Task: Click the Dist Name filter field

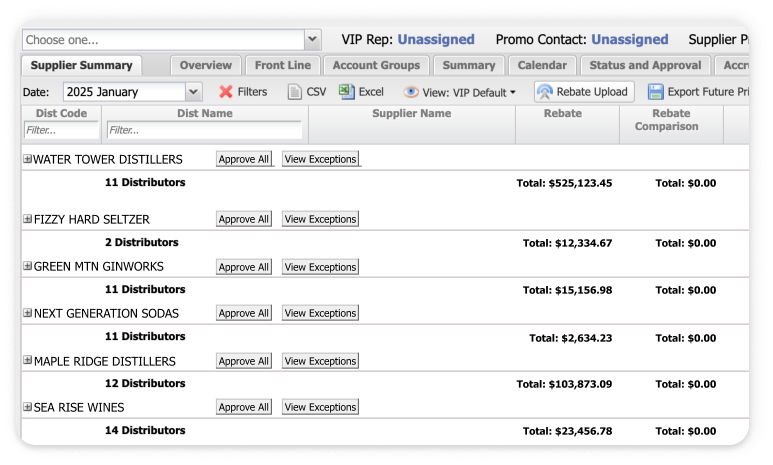Action: [x=204, y=130]
